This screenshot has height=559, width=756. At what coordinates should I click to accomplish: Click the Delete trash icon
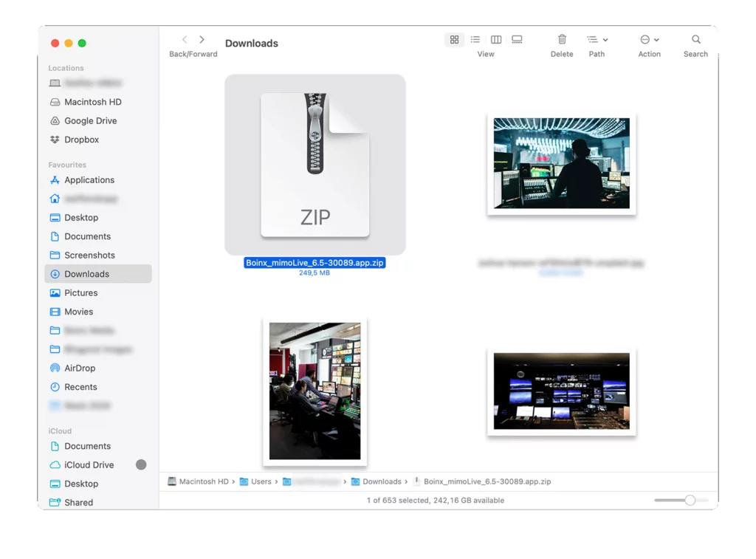pos(562,39)
